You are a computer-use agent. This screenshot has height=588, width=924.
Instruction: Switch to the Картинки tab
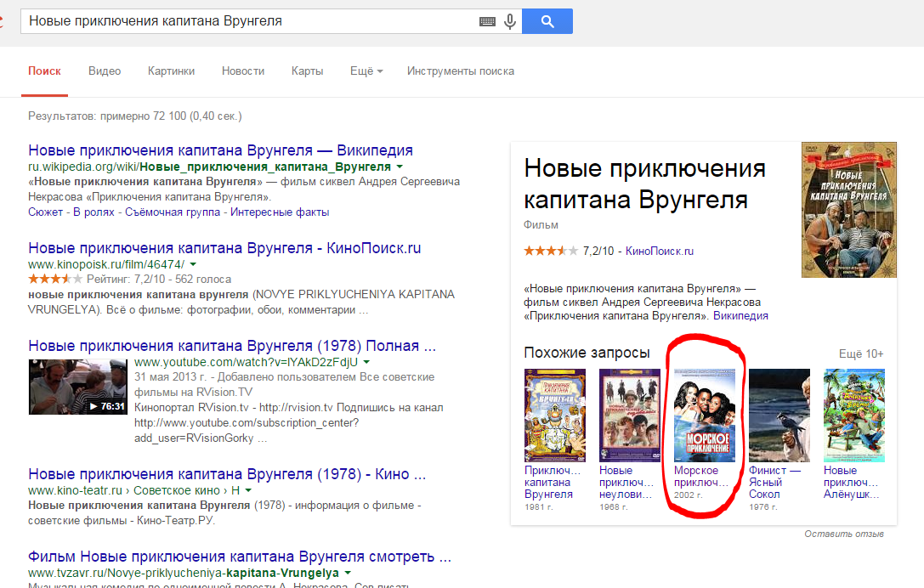click(x=171, y=71)
